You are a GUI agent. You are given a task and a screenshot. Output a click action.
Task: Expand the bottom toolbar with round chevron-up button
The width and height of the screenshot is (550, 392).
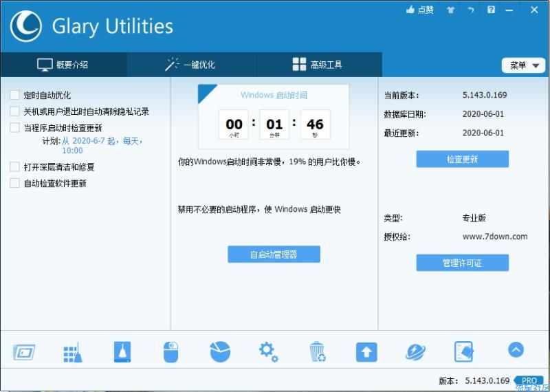pyautogui.click(x=516, y=349)
